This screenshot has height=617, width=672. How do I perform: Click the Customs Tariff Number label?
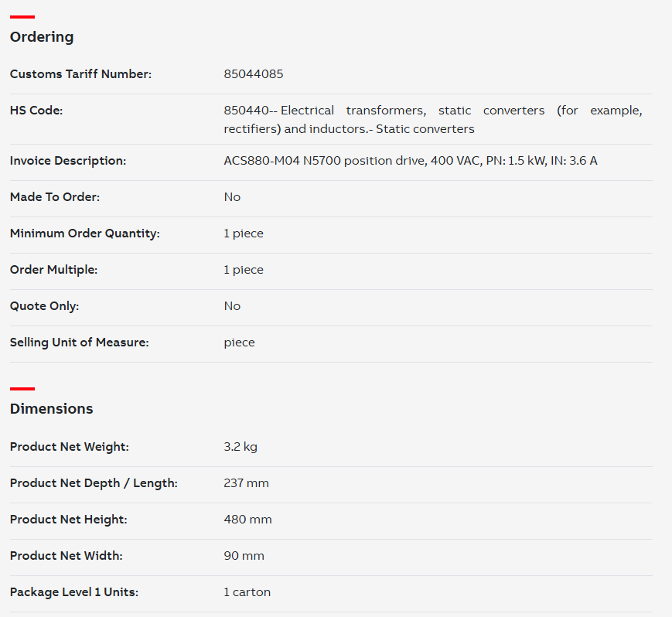pyautogui.click(x=80, y=74)
